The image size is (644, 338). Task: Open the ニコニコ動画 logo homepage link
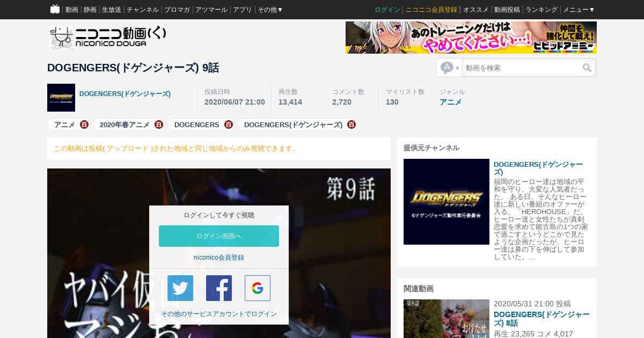[x=108, y=38]
